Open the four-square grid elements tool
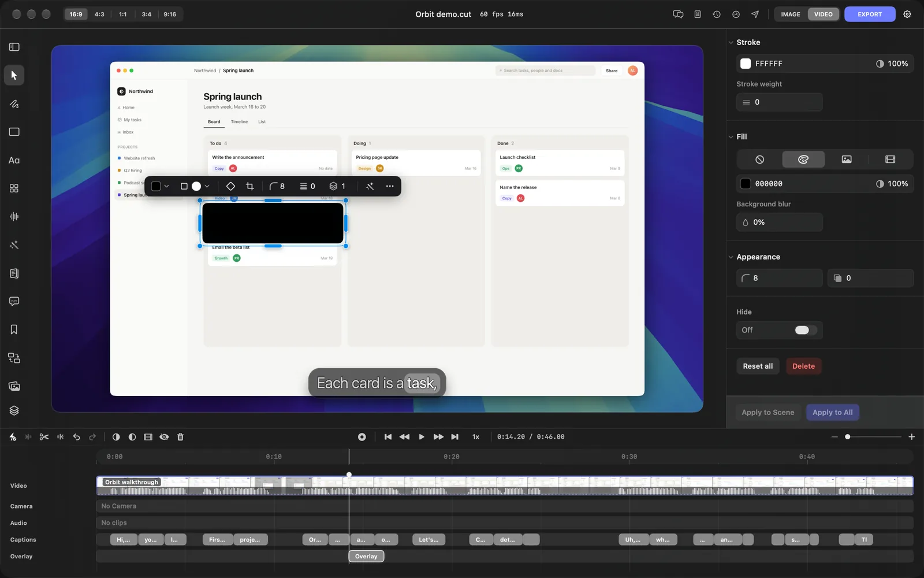 tap(14, 188)
